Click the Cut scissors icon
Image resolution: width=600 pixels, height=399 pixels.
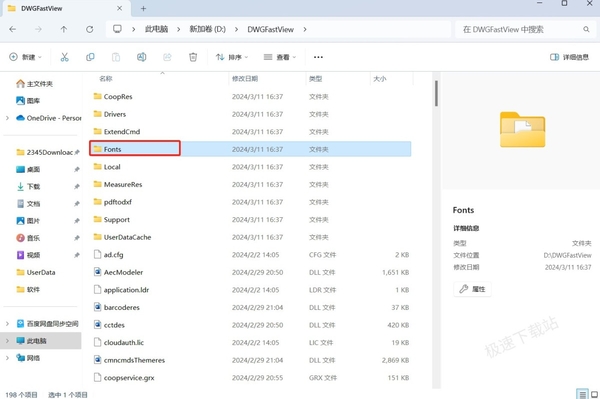point(64,57)
